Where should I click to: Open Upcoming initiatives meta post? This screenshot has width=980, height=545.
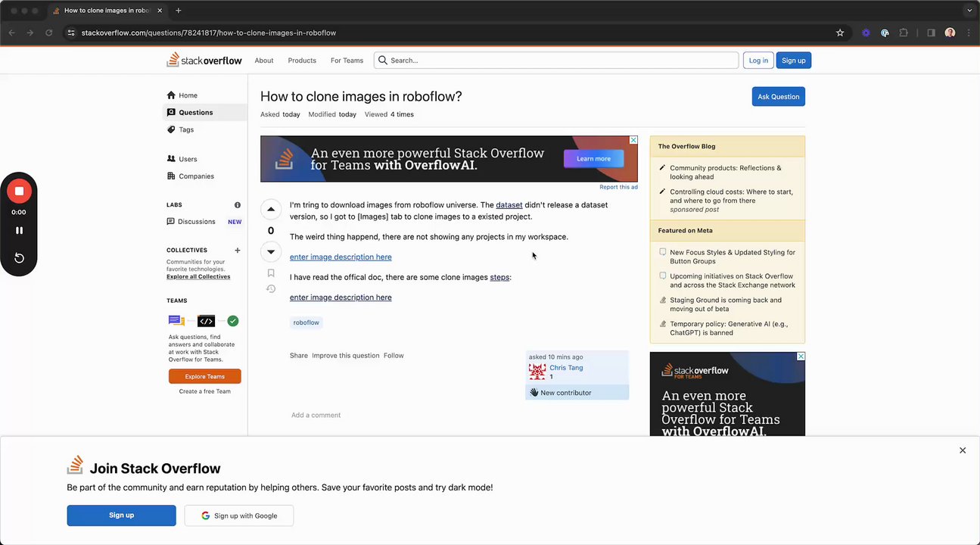point(733,281)
